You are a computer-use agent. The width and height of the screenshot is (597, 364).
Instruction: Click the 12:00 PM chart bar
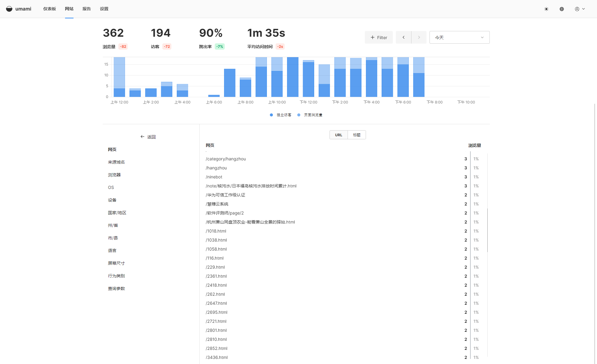[308, 79]
